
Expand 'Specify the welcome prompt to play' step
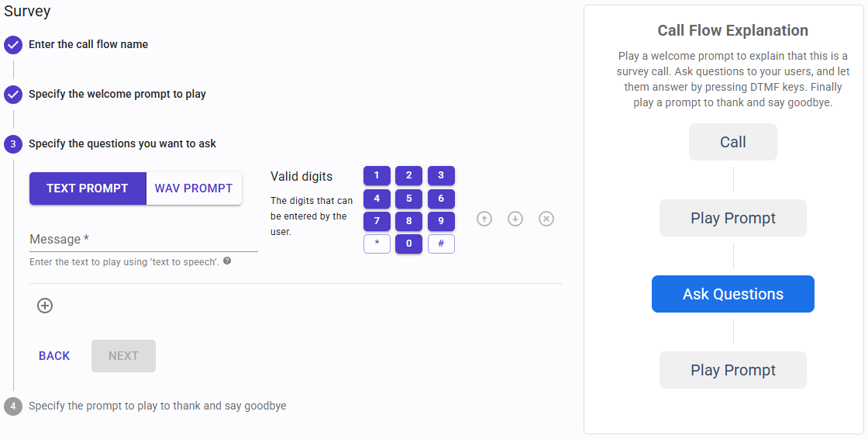pyautogui.click(x=117, y=94)
